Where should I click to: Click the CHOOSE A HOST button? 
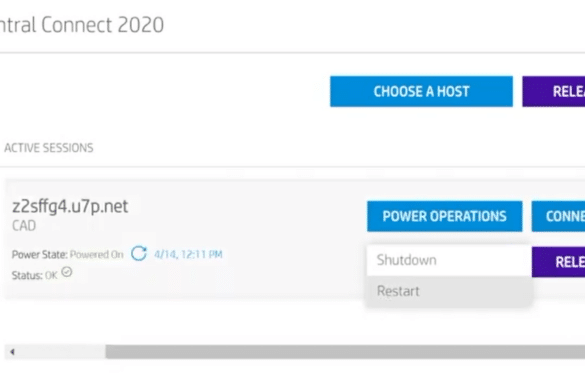[x=421, y=91]
